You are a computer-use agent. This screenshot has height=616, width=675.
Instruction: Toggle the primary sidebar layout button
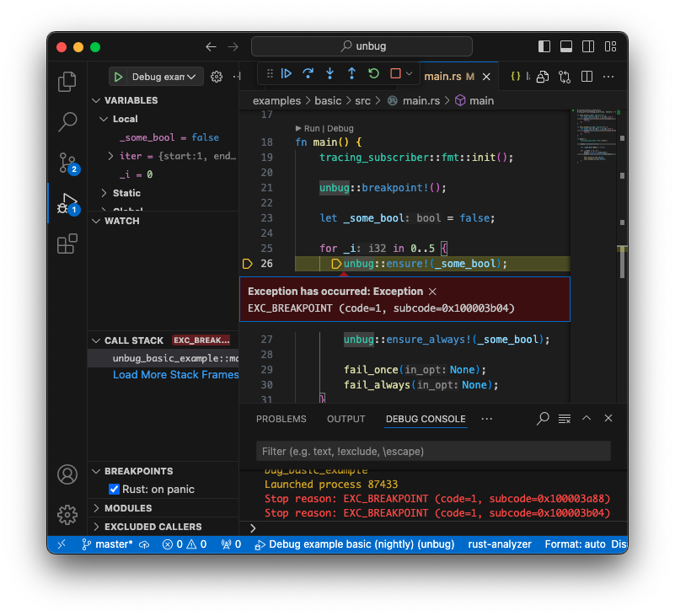tap(544, 46)
